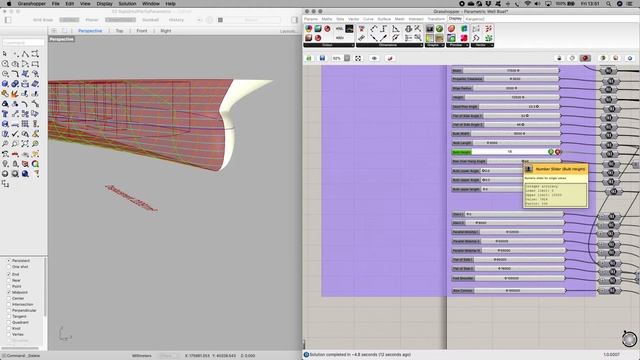Switch to the Kangaroo2 tab

tap(475, 19)
